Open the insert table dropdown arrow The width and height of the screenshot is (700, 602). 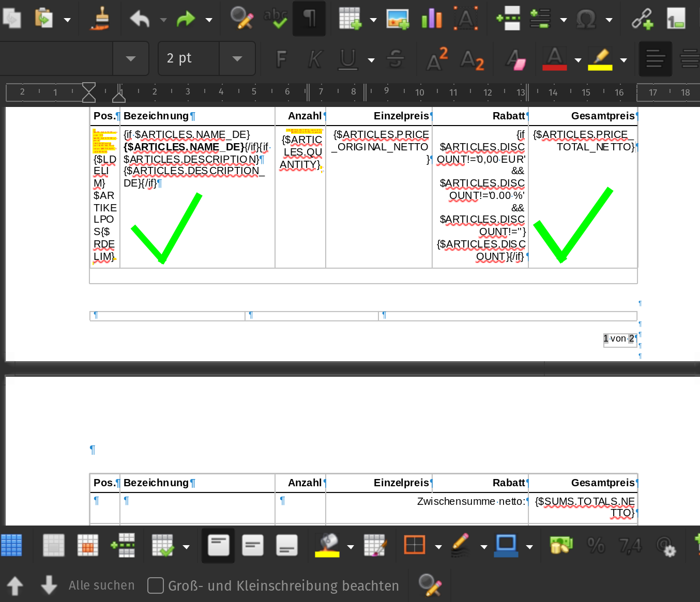pyautogui.click(x=373, y=20)
